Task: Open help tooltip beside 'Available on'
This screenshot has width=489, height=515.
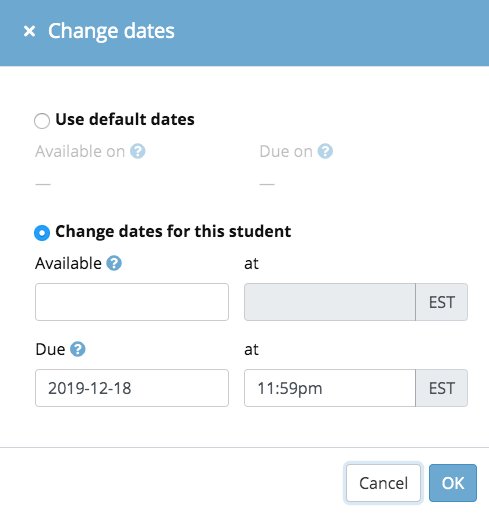Action: (138, 151)
